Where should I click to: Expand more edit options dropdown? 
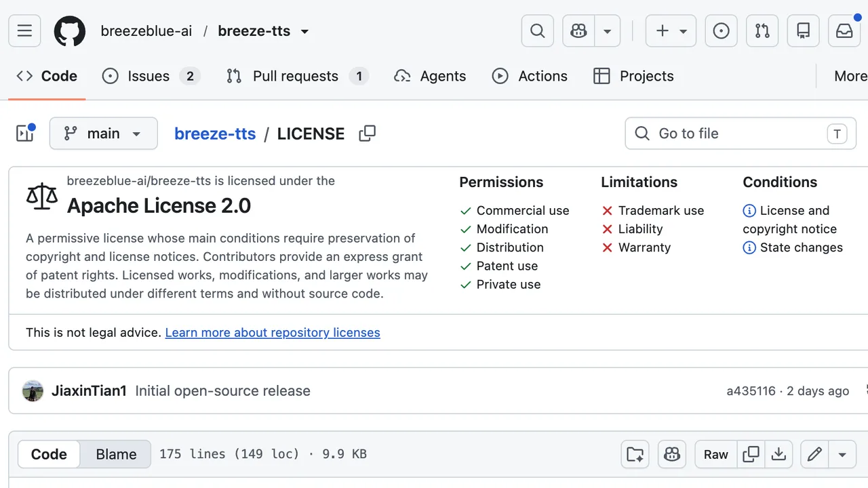click(842, 454)
